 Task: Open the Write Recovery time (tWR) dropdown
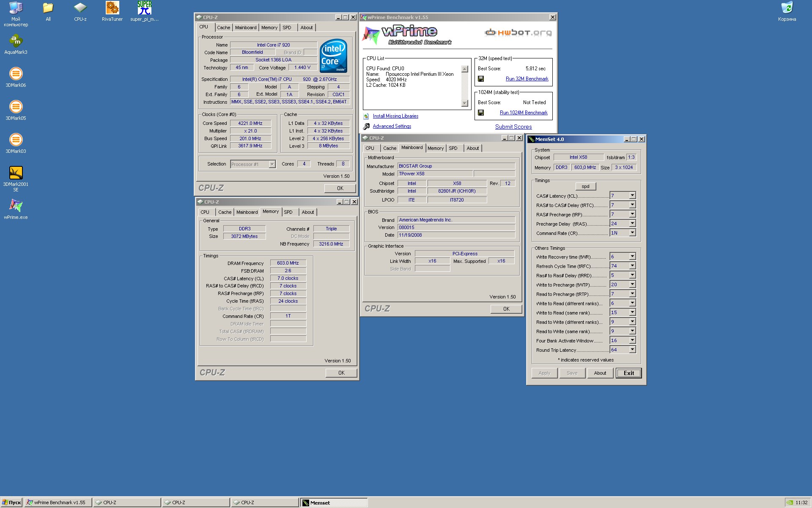pos(632,257)
